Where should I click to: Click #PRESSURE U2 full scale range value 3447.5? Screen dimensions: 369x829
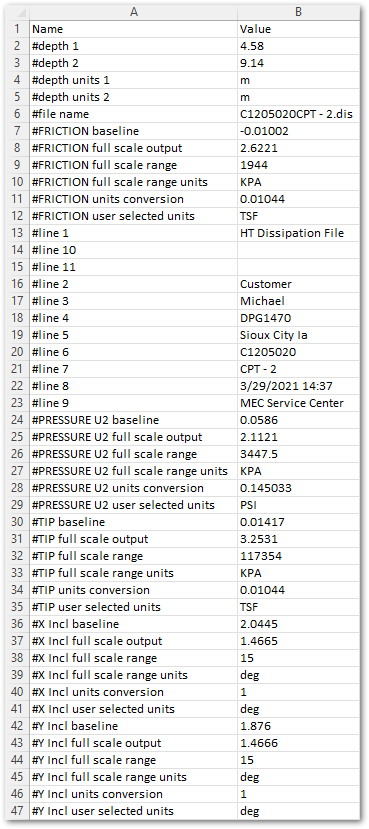tap(299, 454)
